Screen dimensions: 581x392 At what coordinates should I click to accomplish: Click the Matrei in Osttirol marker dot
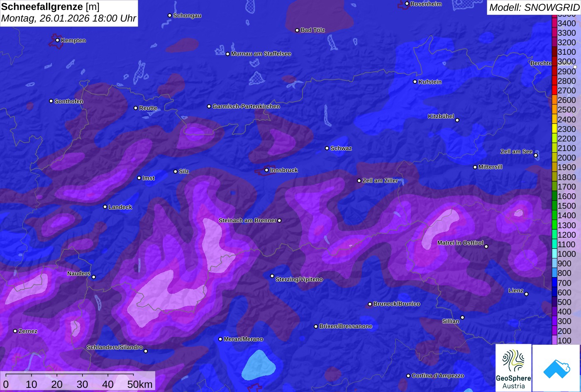[x=486, y=246]
